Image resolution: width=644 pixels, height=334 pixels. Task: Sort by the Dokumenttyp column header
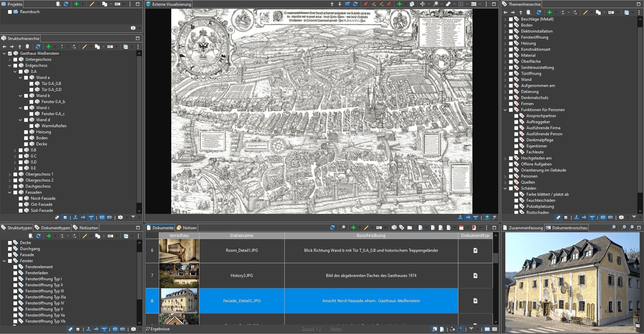pos(475,235)
